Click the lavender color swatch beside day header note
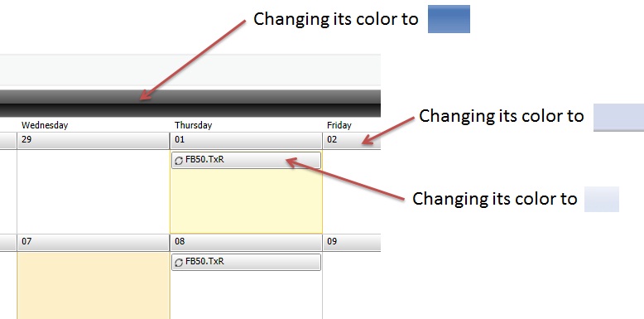 click(x=618, y=118)
